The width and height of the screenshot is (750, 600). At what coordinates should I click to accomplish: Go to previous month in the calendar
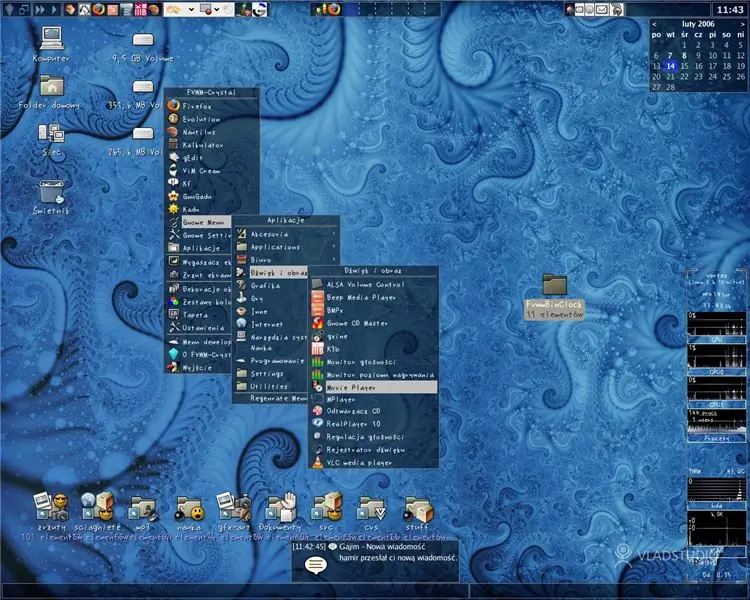coord(654,23)
